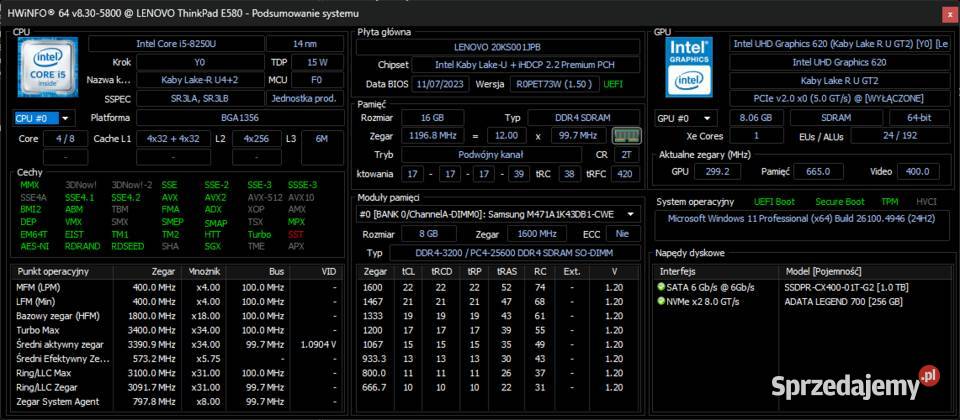
Task: Close the HWiNFO summary window
Action: point(950,13)
